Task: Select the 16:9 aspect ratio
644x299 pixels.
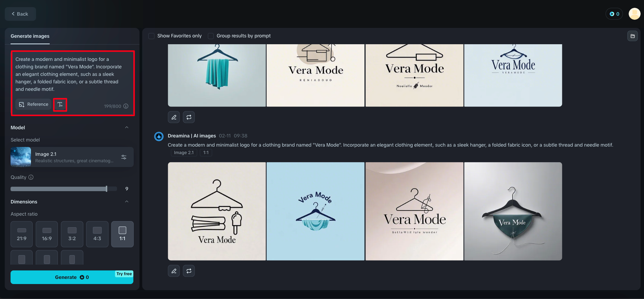Action: click(47, 234)
